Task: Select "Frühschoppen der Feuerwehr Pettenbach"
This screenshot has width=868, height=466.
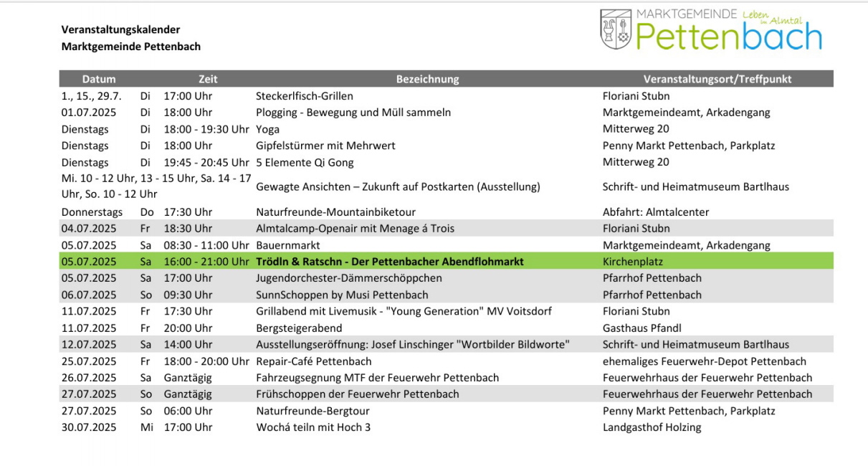Action: (x=358, y=394)
